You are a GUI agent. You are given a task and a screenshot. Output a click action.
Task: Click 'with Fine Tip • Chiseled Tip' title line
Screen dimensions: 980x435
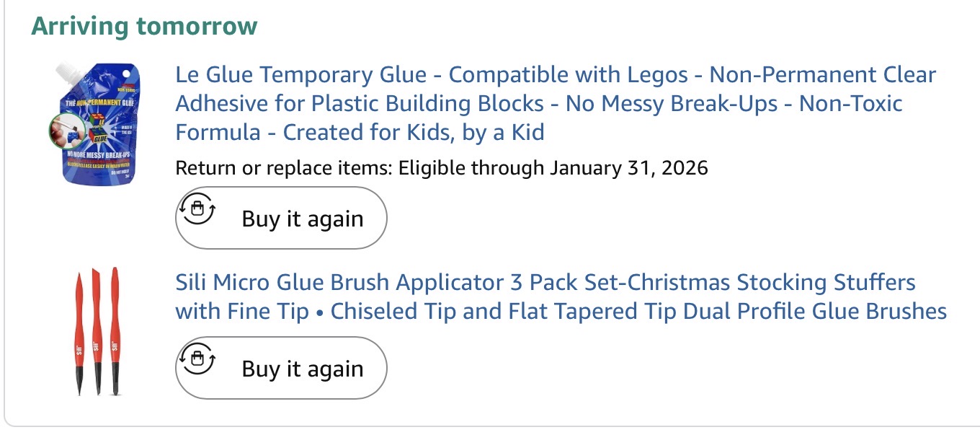(x=561, y=311)
